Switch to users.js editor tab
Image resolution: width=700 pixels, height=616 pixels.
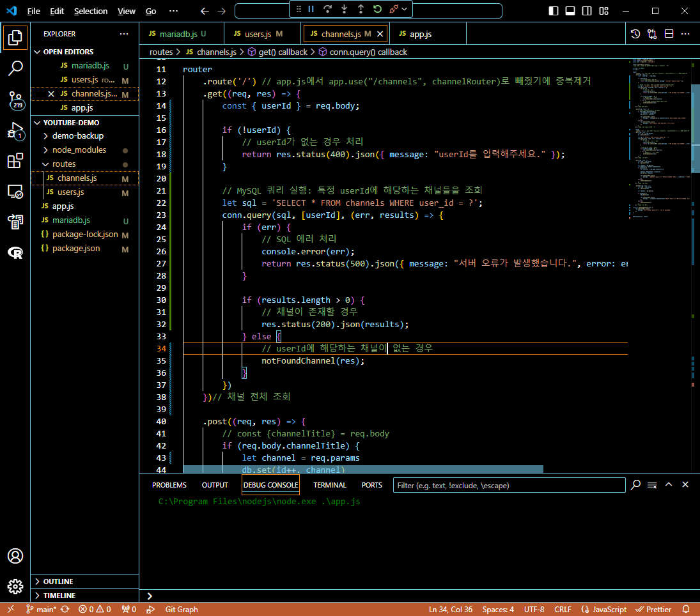(263, 34)
